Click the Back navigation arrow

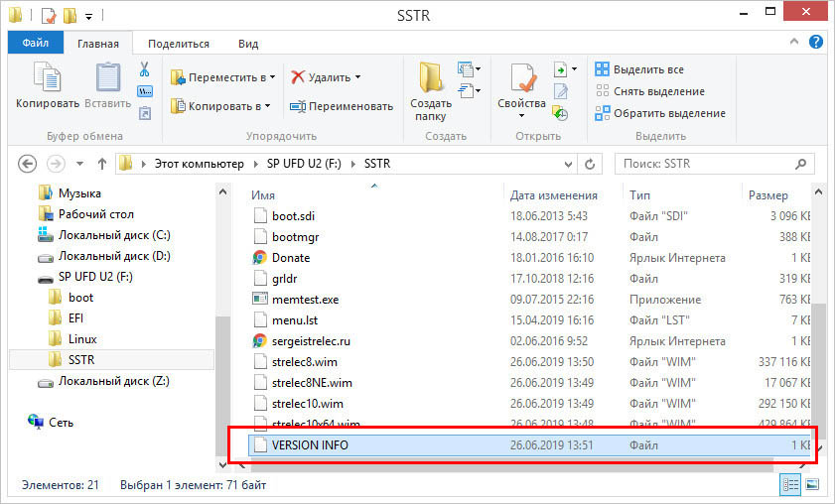pyautogui.click(x=27, y=164)
